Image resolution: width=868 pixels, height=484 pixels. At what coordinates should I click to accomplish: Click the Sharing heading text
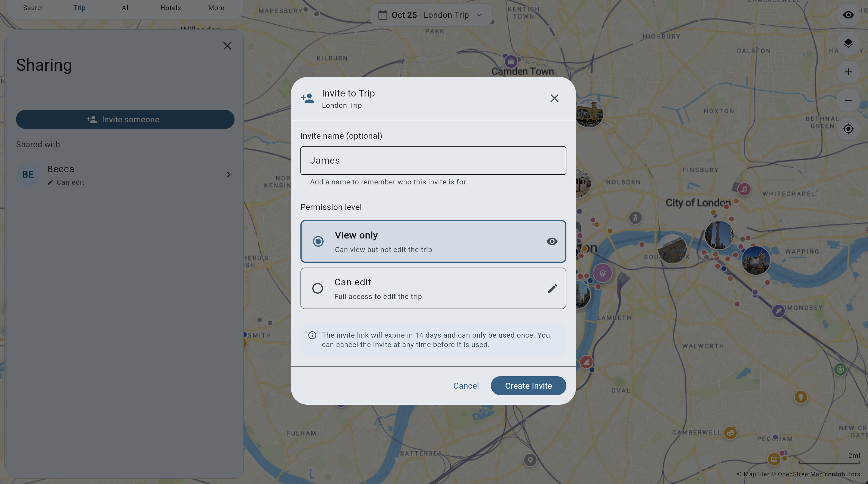coord(44,65)
